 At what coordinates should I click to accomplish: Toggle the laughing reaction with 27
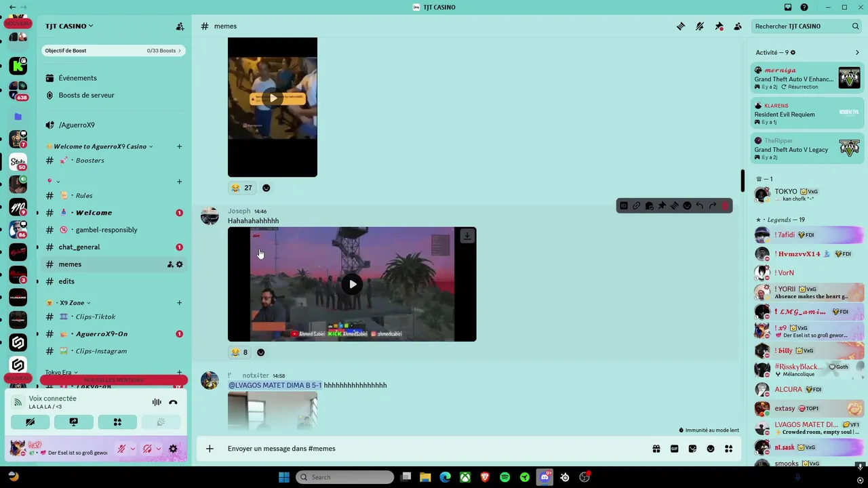click(241, 188)
